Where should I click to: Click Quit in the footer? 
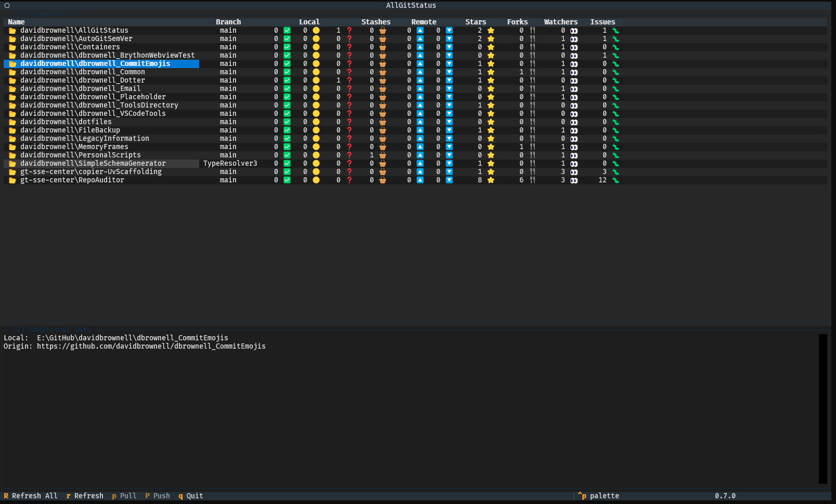click(x=191, y=496)
